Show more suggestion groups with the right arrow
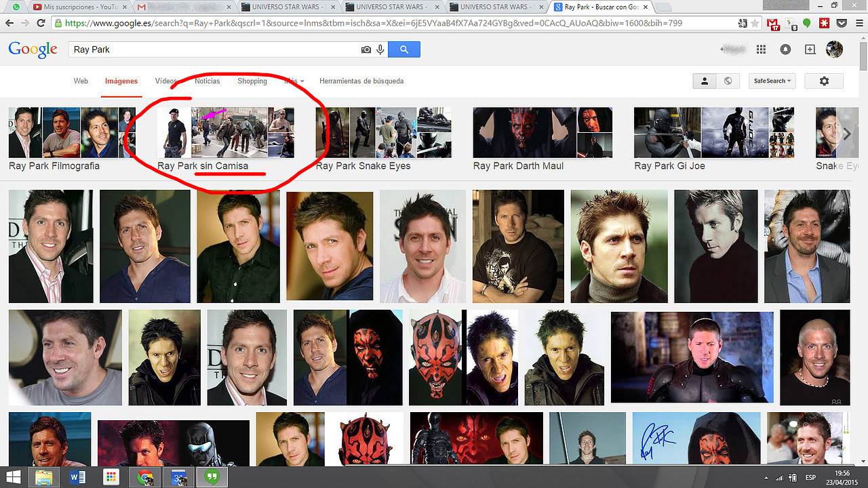 pyautogui.click(x=847, y=134)
